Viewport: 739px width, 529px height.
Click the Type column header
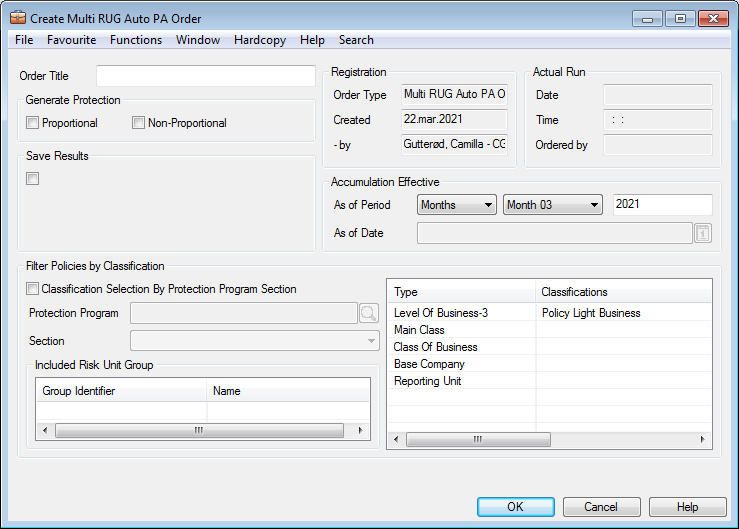tap(461, 292)
